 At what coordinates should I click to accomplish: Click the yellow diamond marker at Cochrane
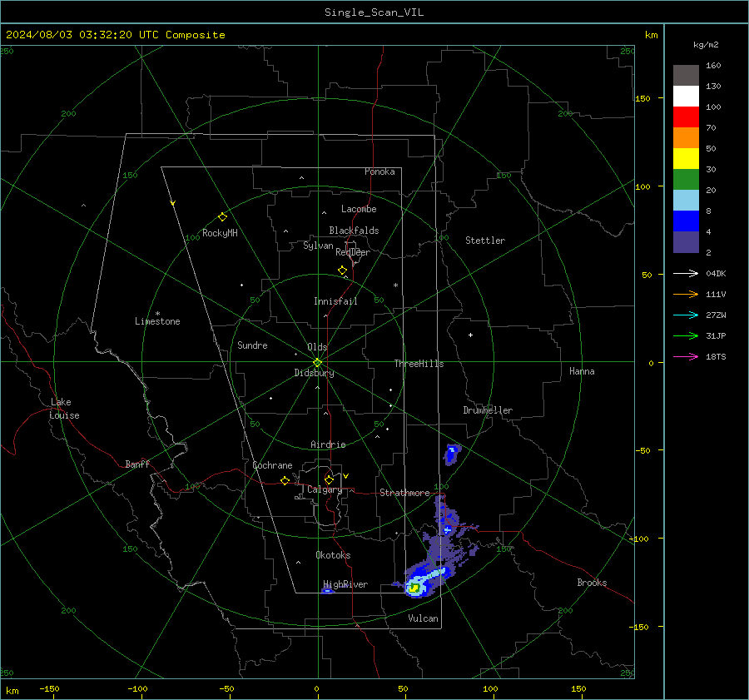[x=285, y=481]
